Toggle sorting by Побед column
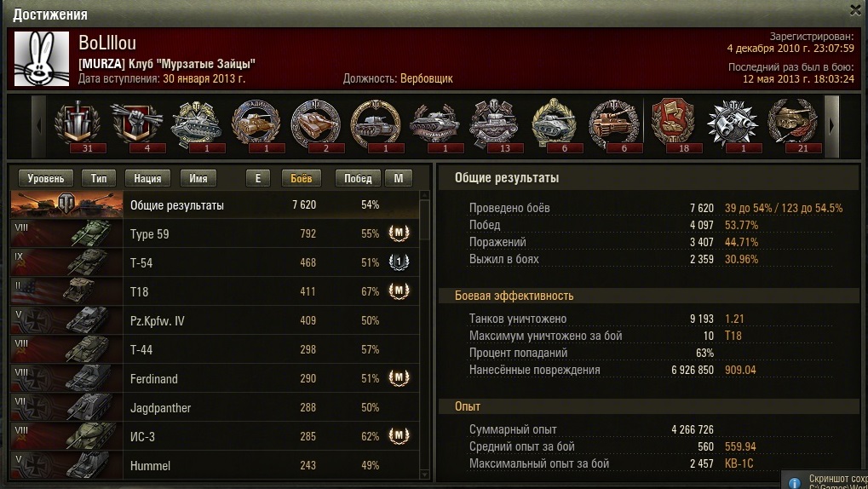The image size is (868, 489). click(358, 178)
